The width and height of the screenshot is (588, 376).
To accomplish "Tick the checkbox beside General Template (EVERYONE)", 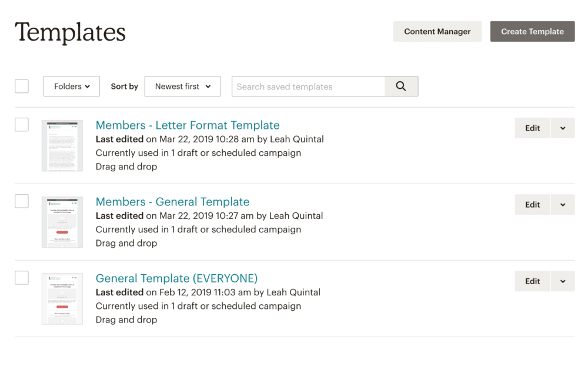I will [21, 277].
